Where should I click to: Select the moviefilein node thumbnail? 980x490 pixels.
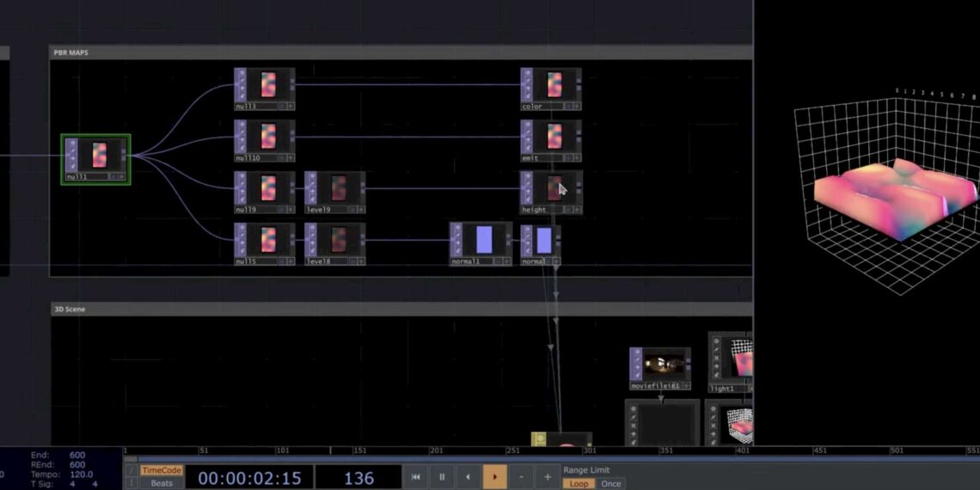coord(664,364)
